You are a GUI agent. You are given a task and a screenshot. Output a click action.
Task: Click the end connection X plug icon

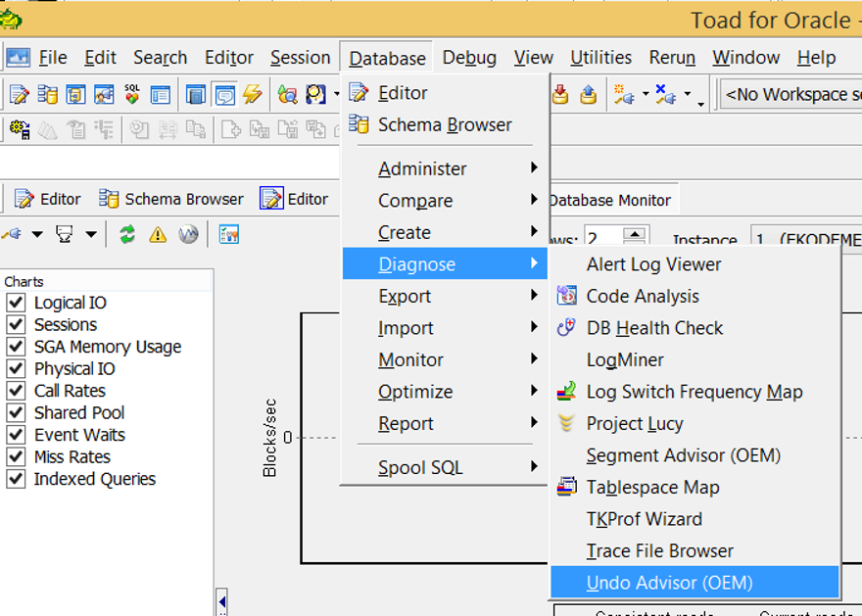point(666,95)
